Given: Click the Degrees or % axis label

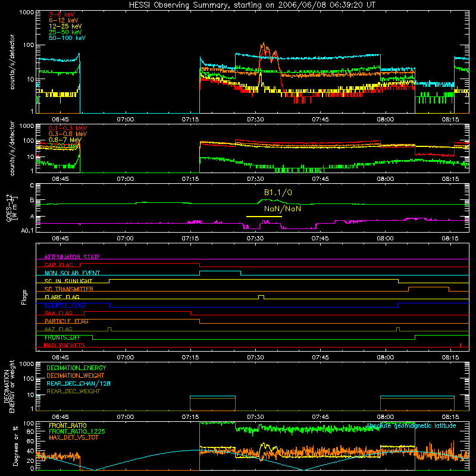Looking at the screenshot, I should [15, 446].
